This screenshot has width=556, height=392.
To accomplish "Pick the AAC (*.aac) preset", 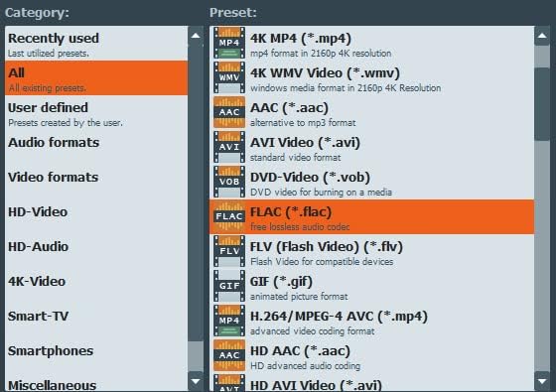I will click(372, 113).
